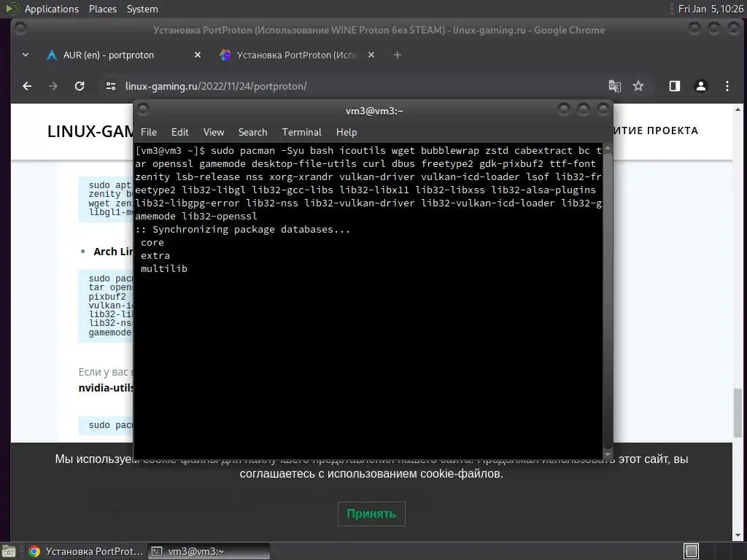The image size is (747, 560).
Task: Click the nvidia-utils bold text on page
Action: tap(107, 388)
